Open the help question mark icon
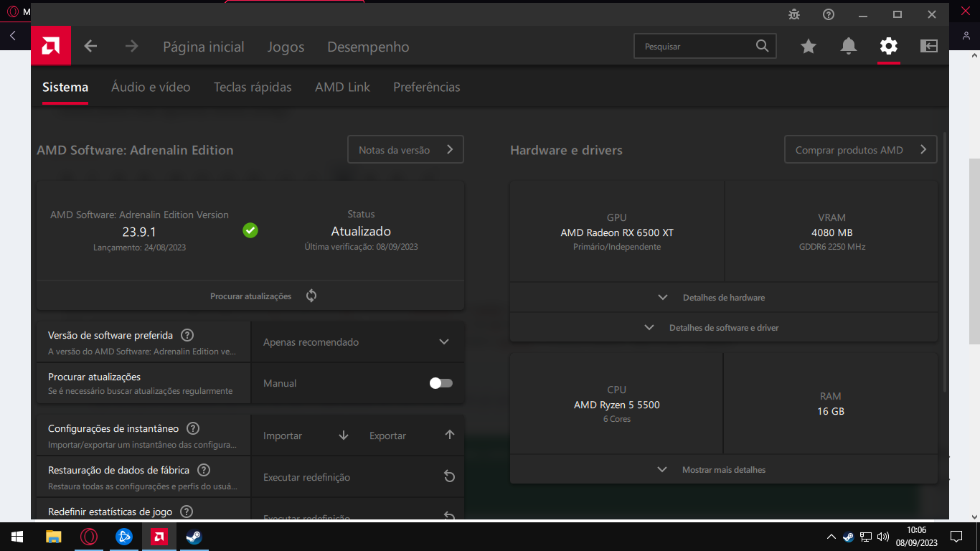This screenshot has width=980, height=551. pos(829,14)
